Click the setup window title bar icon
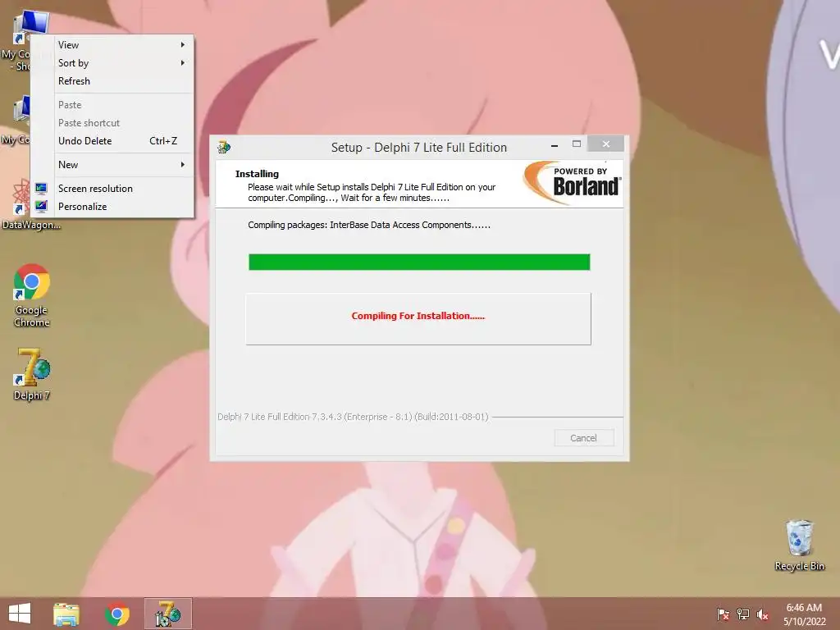This screenshot has height=630, width=840. click(224, 147)
